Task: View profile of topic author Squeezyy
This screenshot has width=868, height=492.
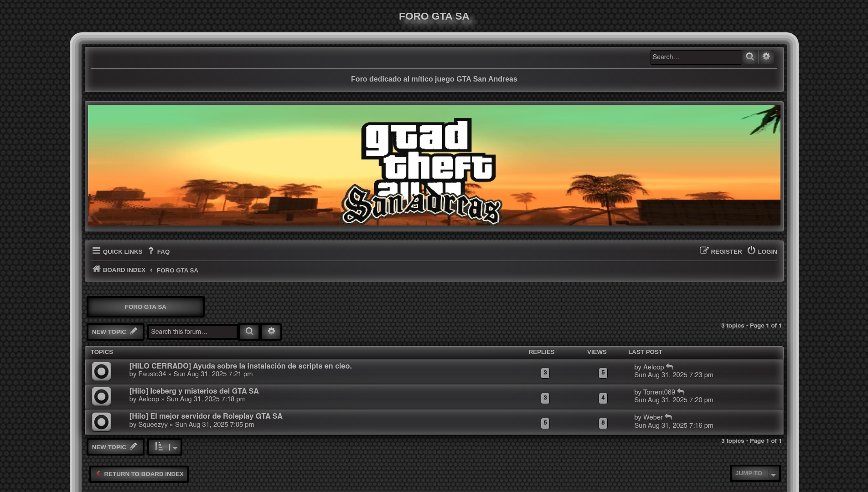Action: (x=153, y=425)
